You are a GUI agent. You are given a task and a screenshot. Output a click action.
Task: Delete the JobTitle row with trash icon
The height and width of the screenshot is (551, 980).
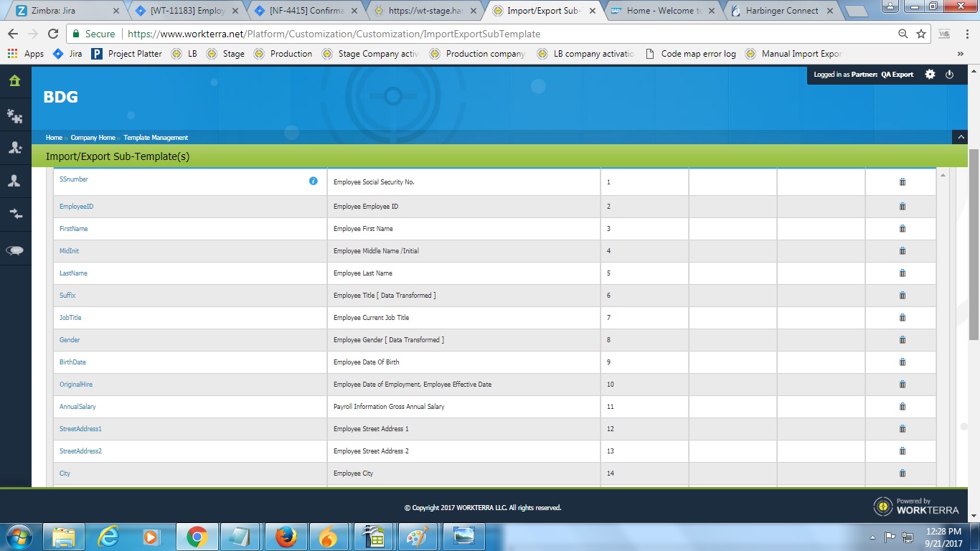pyautogui.click(x=902, y=318)
